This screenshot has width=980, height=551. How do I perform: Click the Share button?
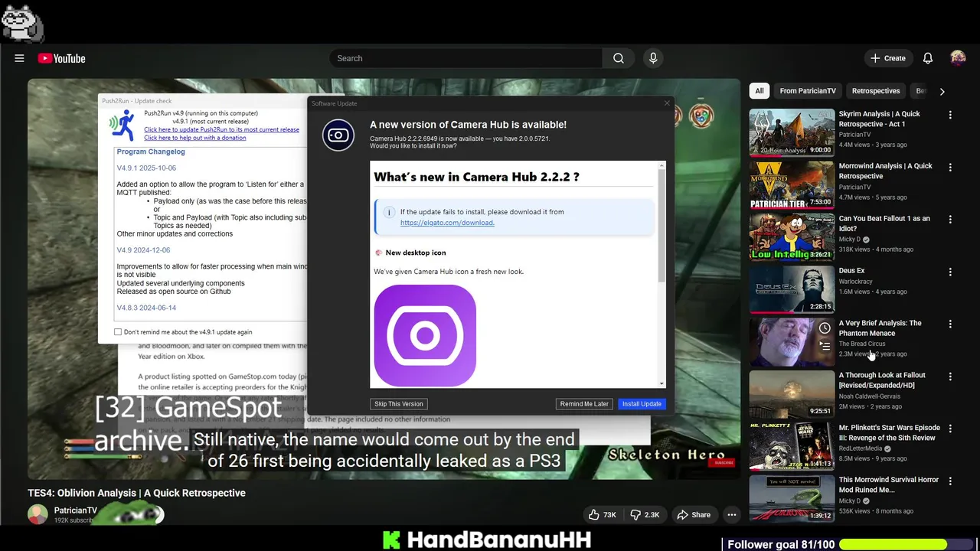coord(694,515)
